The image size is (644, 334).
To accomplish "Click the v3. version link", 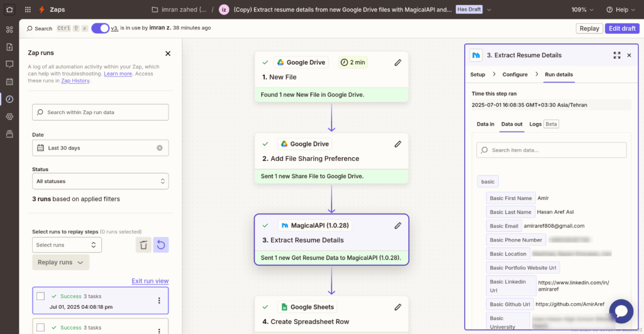I will point(114,28).
